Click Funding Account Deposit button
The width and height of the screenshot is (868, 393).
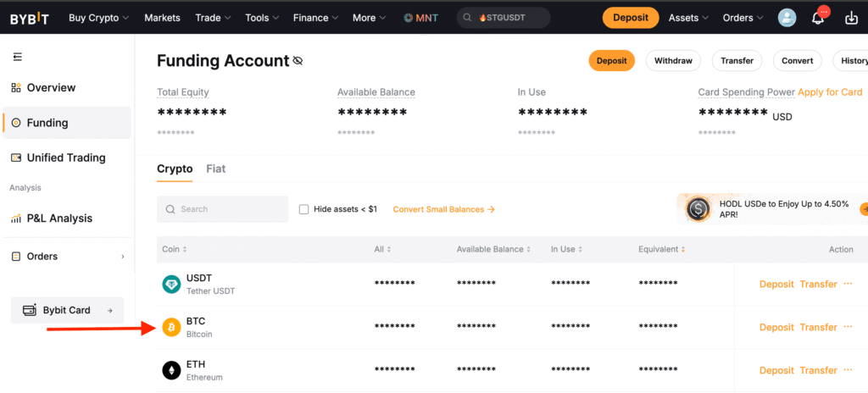click(612, 61)
